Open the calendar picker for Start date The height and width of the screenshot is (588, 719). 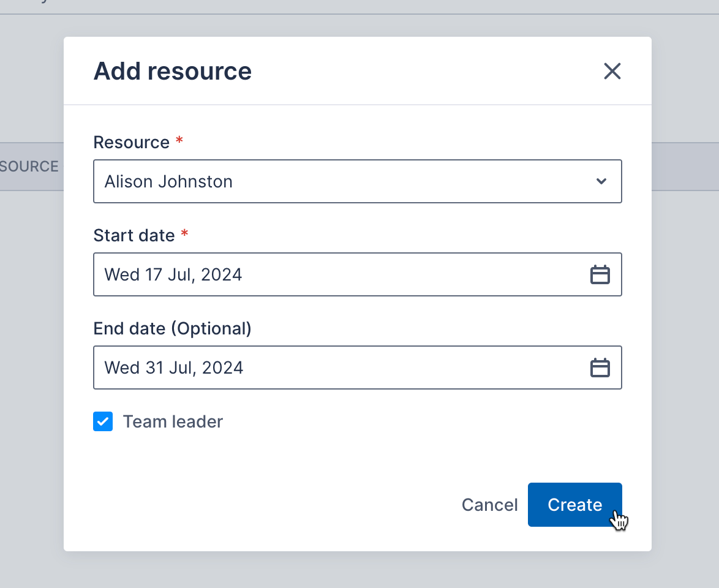[x=600, y=274]
